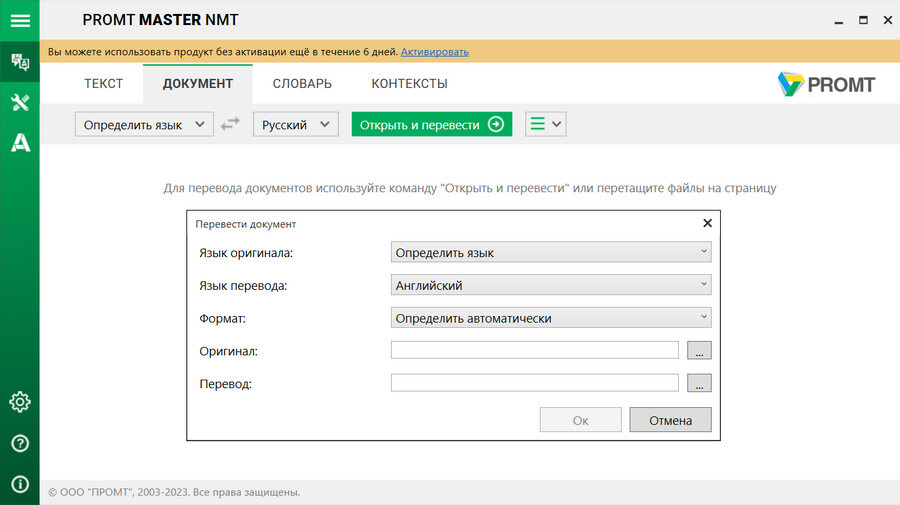This screenshot has width=900, height=505.
Task: Swap source and target languages
Action: click(230, 124)
